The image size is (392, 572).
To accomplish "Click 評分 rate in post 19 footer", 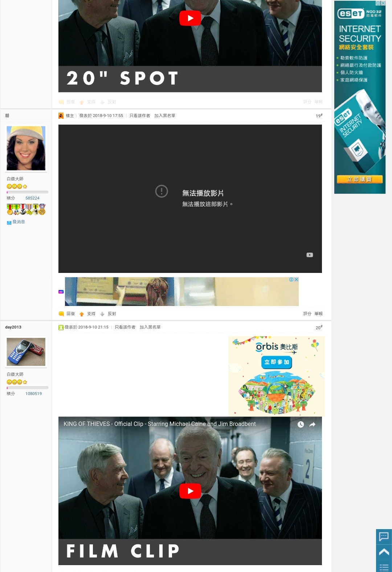I will click(307, 314).
